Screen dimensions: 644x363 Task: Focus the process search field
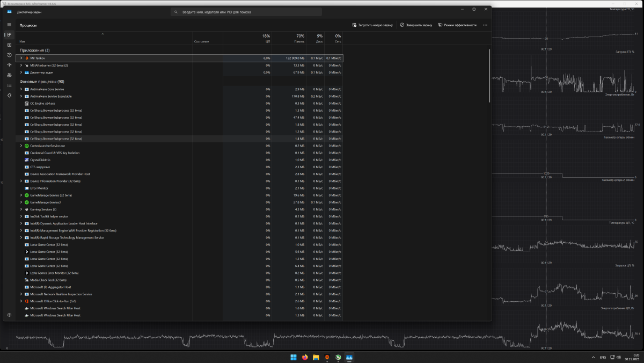tap(247, 12)
